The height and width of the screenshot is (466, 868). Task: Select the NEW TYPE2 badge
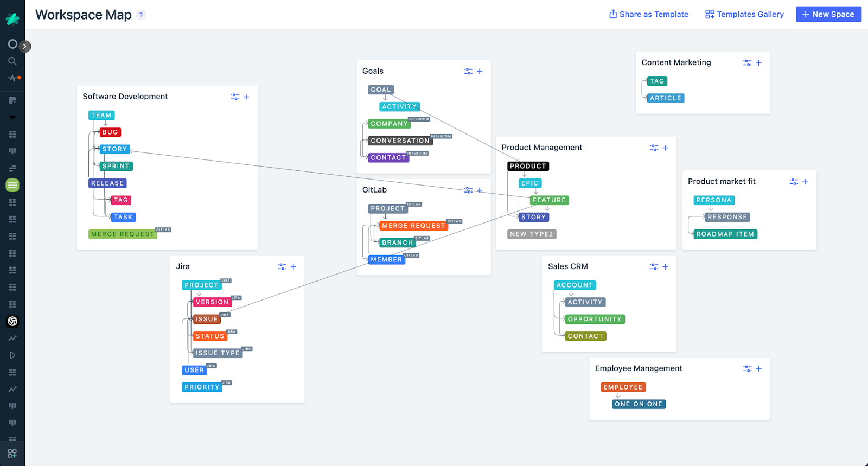532,234
